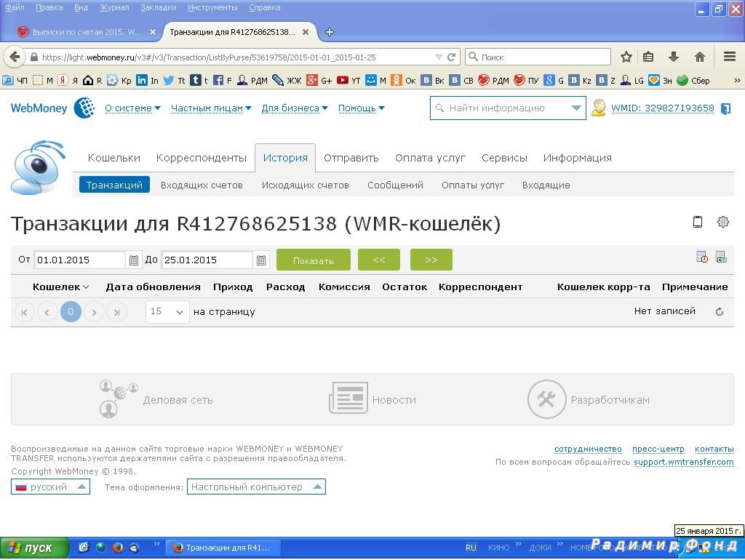Open the Odnoklassniki 'Ок' bookmark
The image size is (745, 560).
pyautogui.click(x=403, y=80)
